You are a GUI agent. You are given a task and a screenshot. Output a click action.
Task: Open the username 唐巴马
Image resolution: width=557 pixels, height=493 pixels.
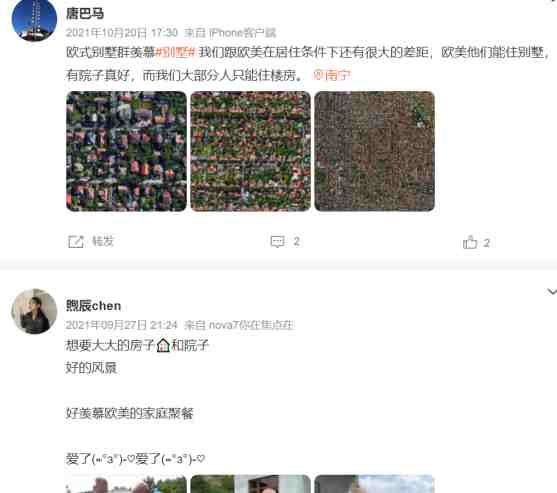pyautogui.click(x=85, y=13)
